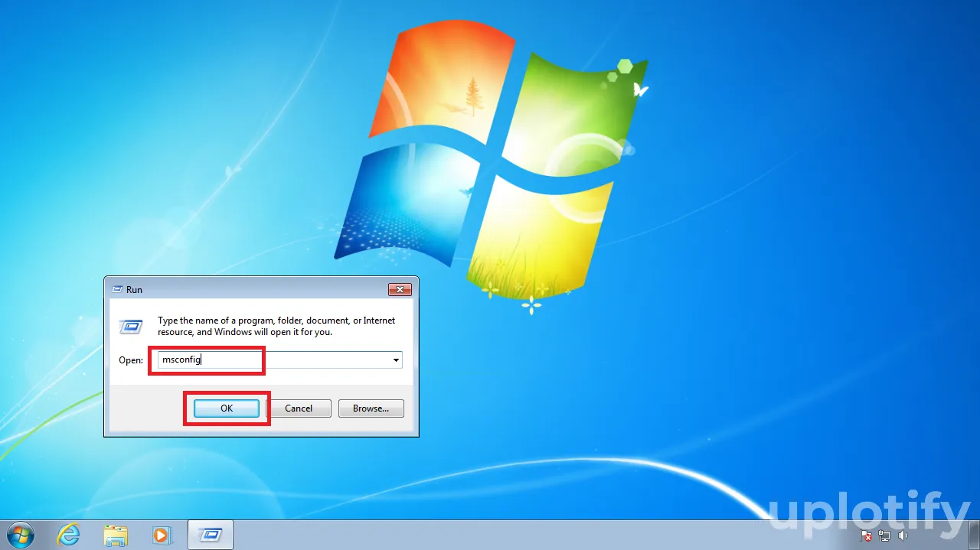Click the Run icon in dialog title bar

click(x=117, y=289)
